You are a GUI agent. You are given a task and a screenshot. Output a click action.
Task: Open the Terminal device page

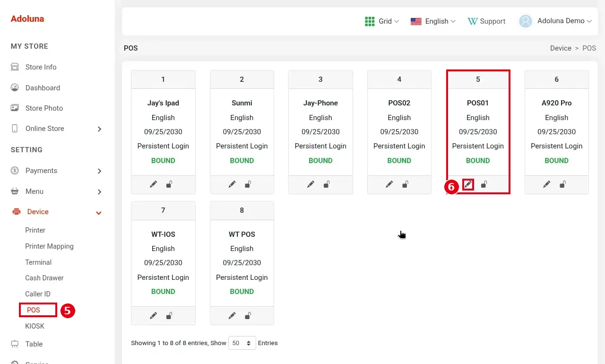[x=38, y=262]
